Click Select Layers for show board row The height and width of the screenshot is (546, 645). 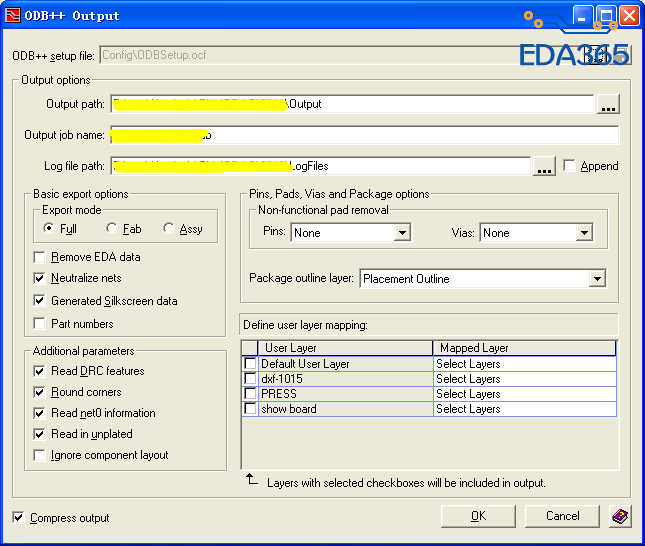pos(524,409)
